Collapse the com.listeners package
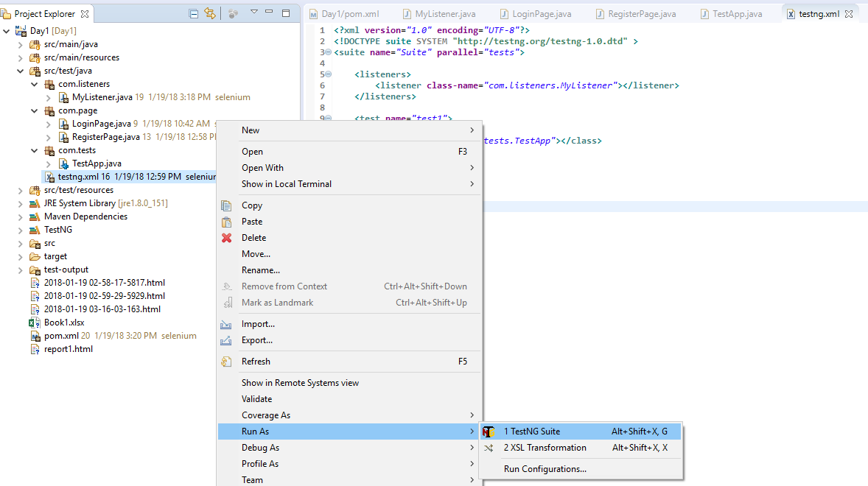Viewport: 868px width, 486px height. (35, 84)
